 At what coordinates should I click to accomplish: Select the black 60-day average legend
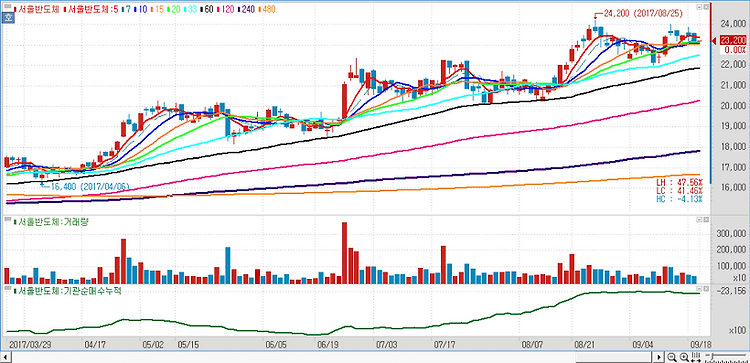[210, 9]
